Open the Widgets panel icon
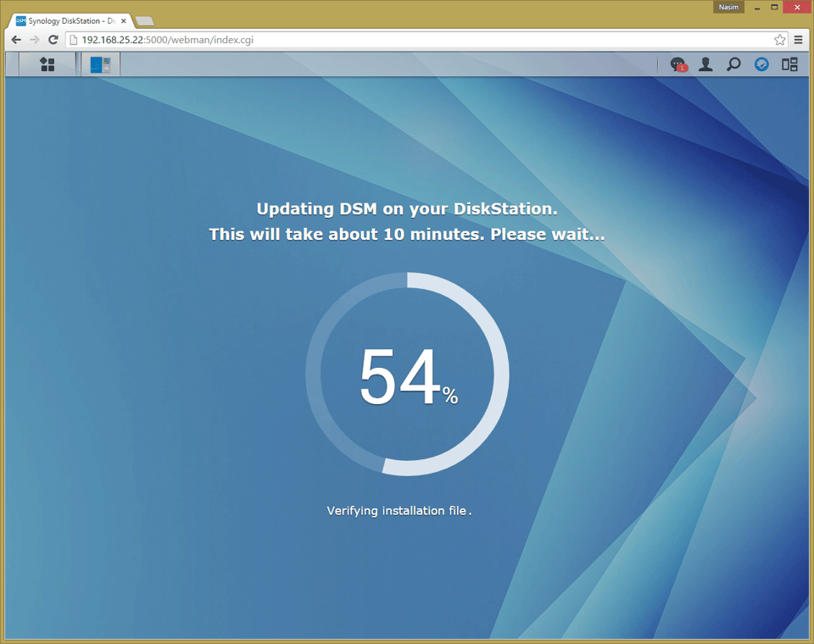The height and width of the screenshot is (644, 814). coord(789,64)
